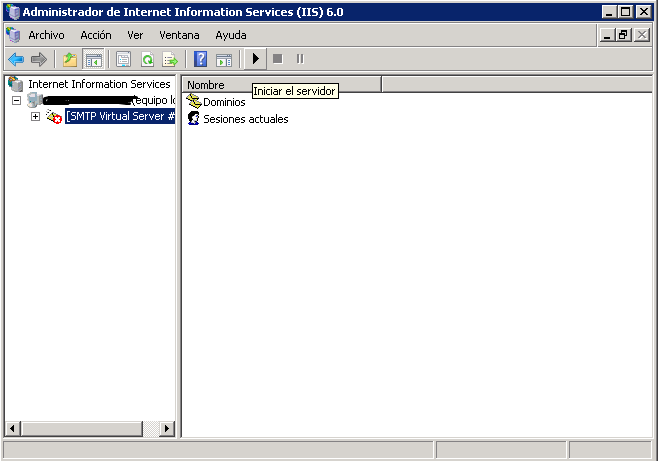
Task: Open the Acción menu
Action: click(96, 35)
